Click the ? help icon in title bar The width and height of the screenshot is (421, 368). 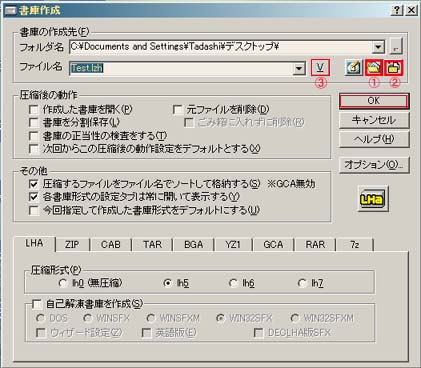[396, 10]
